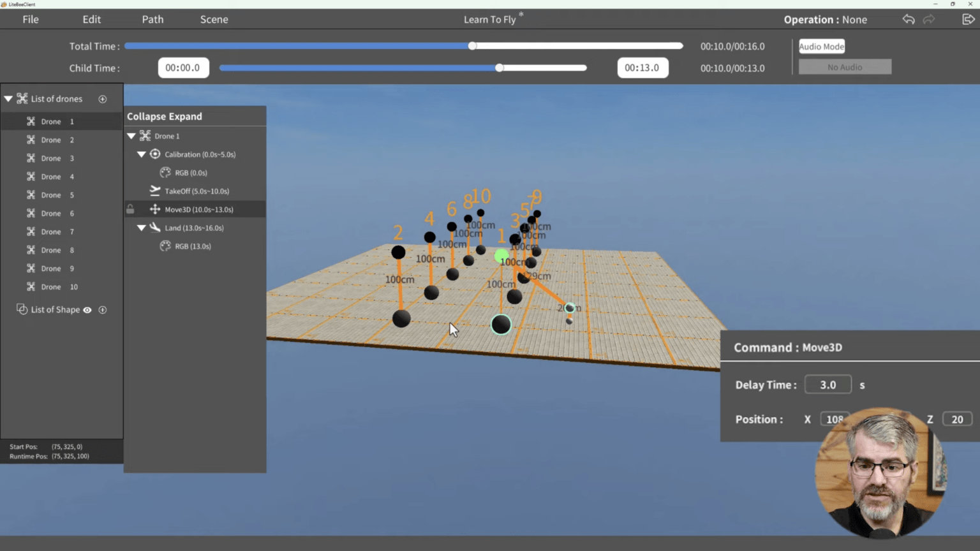
Task: Collapse the Calibration command group
Action: 142,154
